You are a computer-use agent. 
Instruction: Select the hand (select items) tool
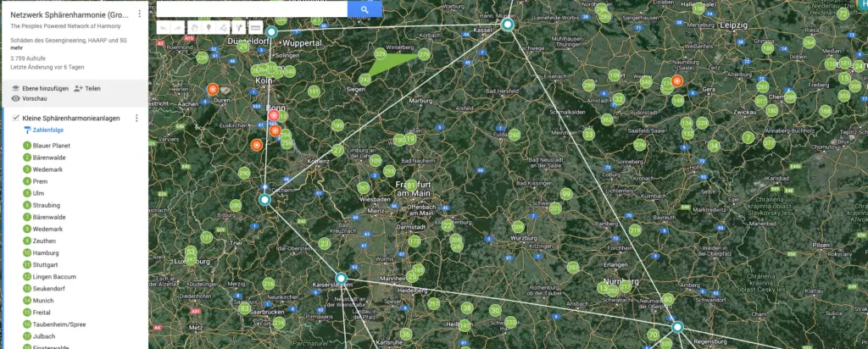(x=196, y=28)
